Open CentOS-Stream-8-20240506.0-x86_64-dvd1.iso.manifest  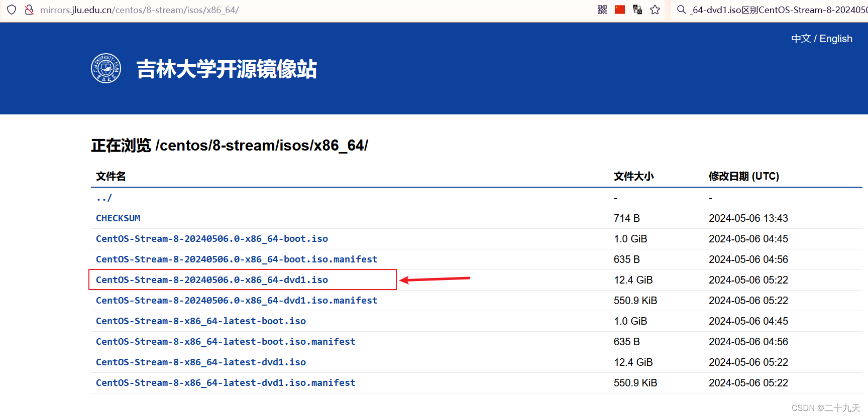(237, 301)
